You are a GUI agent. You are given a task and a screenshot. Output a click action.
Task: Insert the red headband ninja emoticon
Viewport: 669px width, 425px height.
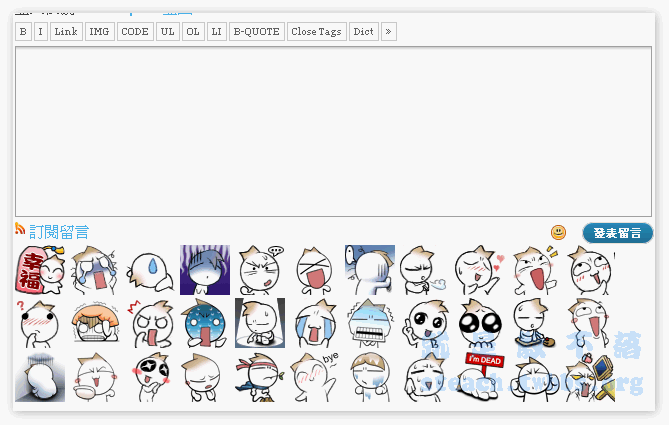coord(259,377)
